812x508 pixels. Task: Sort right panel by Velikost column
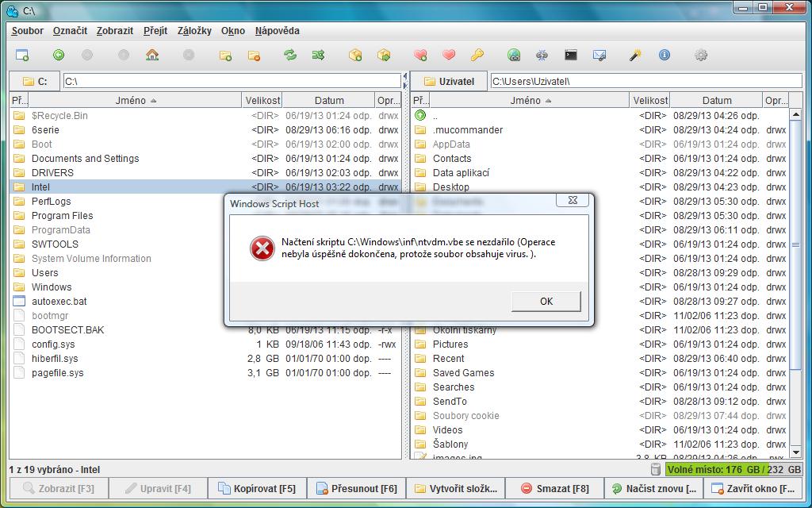click(x=650, y=101)
